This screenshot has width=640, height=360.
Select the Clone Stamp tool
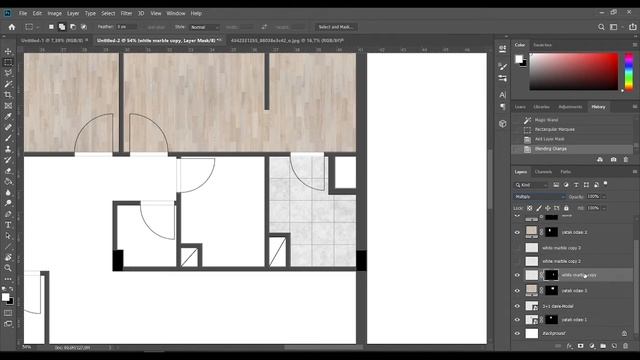click(8, 149)
